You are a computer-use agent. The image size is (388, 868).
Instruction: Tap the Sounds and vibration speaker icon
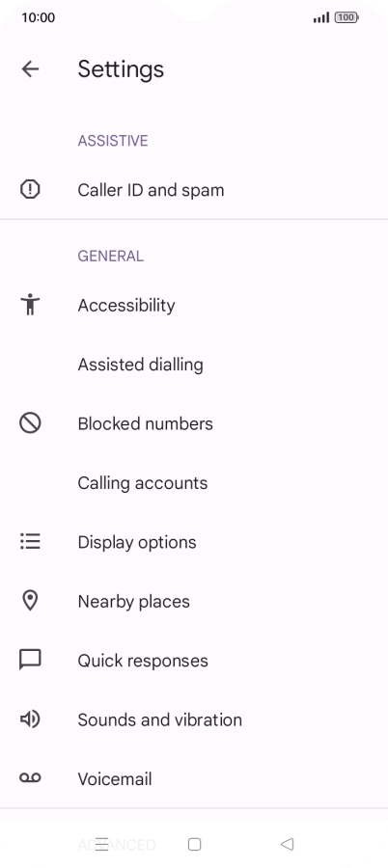click(30, 719)
